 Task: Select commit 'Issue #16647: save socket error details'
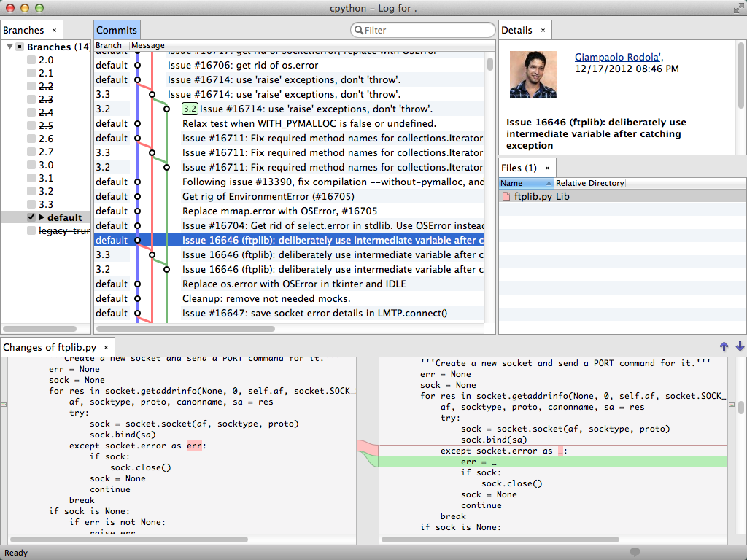[x=289, y=313]
